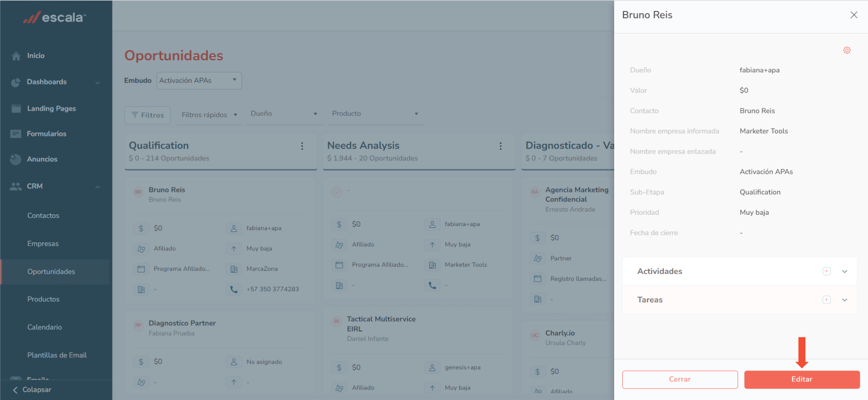The image size is (868, 400).
Task: Open the Embudo Activación APAs dropdown
Action: tap(199, 81)
